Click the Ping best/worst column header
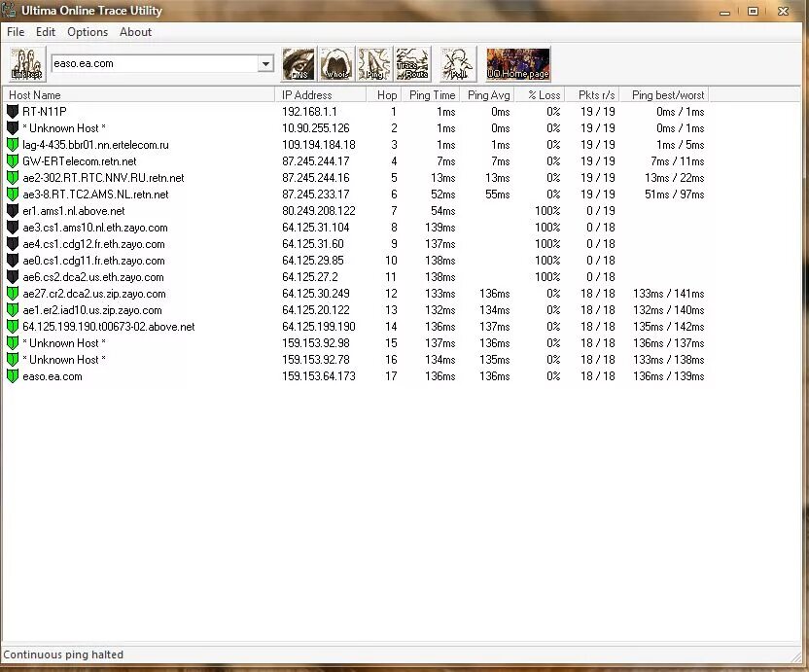Screen dimensions: 809x672 pyautogui.click(x=664, y=95)
